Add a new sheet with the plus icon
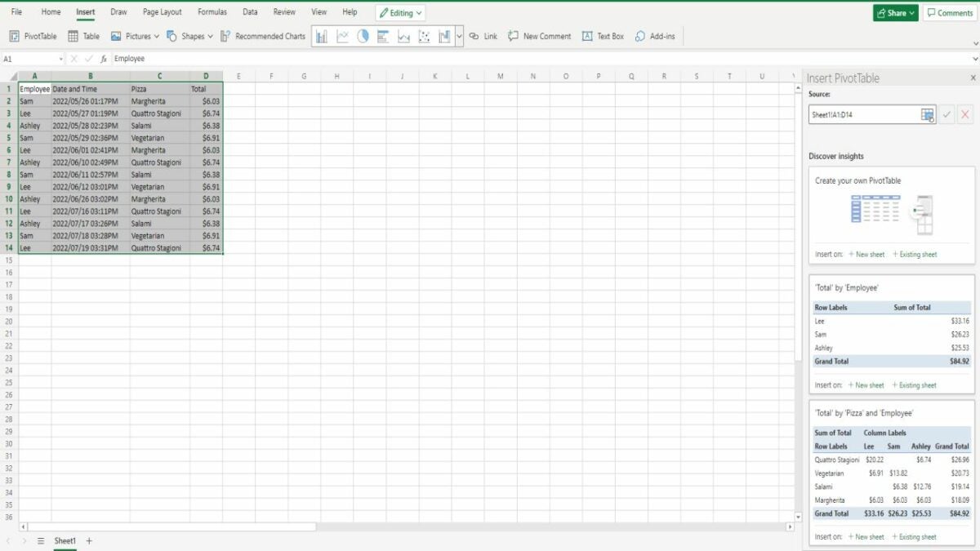This screenshot has width=980, height=551. [x=89, y=540]
